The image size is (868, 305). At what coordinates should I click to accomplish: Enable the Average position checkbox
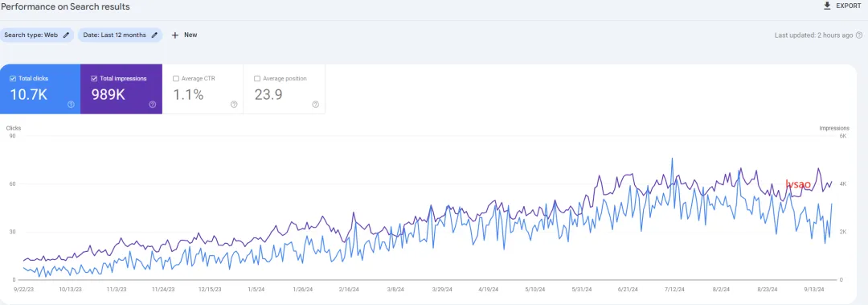tap(257, 79)
